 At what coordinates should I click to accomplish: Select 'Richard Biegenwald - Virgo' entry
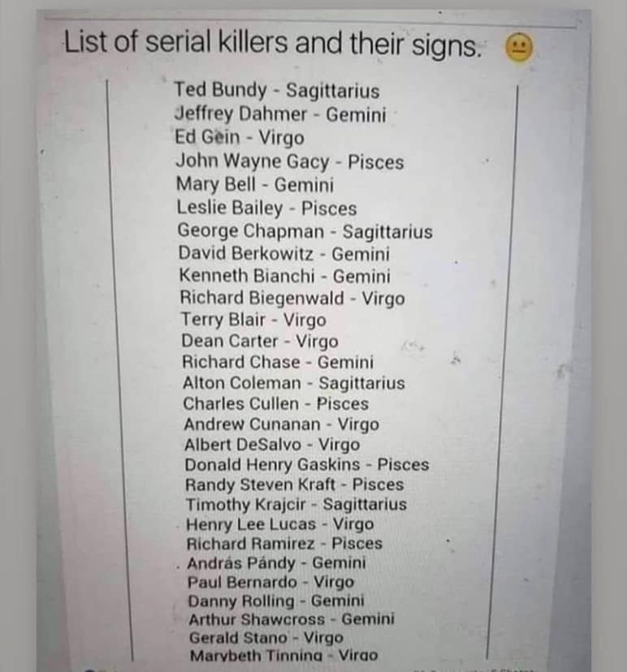pyautogui.click(x=292, y=298)
